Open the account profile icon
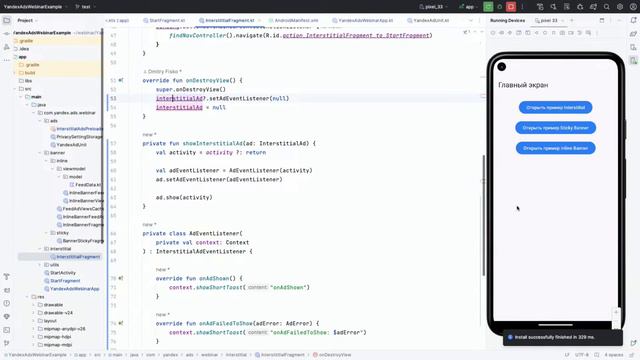640x360 pixels. [633, 7]
